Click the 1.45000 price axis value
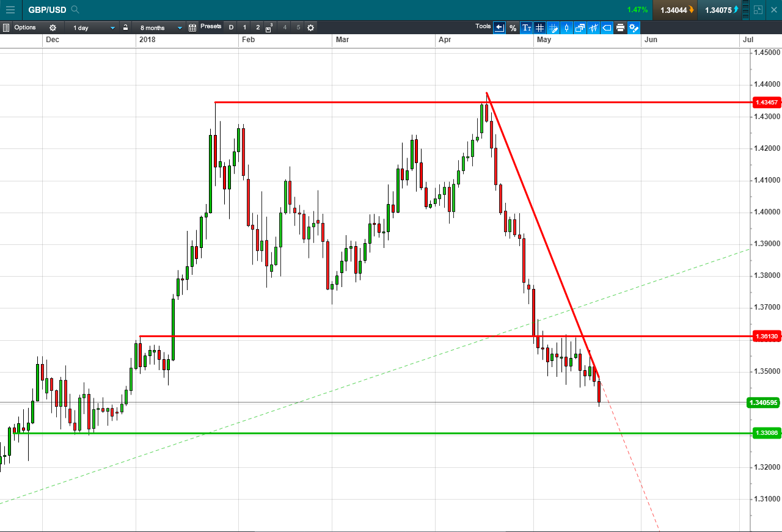The height and width of the screenshot is (532, 782). [x=766, y=53]
